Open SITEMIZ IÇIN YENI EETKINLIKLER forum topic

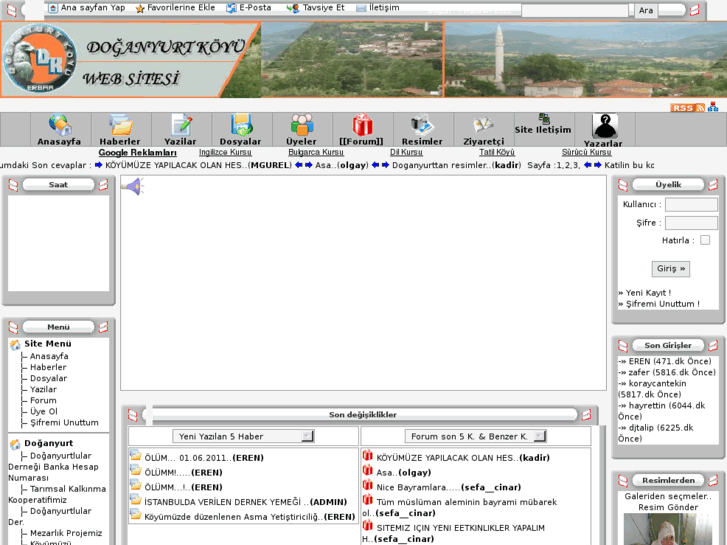point(453,533)
